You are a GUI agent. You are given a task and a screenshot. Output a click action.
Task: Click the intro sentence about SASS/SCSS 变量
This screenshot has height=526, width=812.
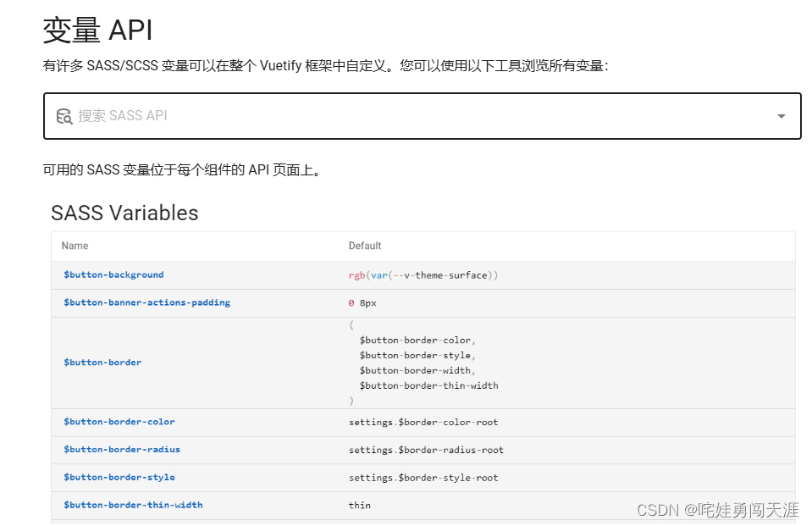(325, 66)
